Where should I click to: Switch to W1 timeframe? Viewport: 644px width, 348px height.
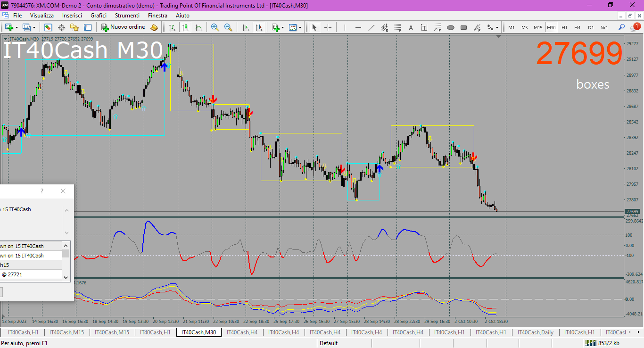[x=604, y=27]
